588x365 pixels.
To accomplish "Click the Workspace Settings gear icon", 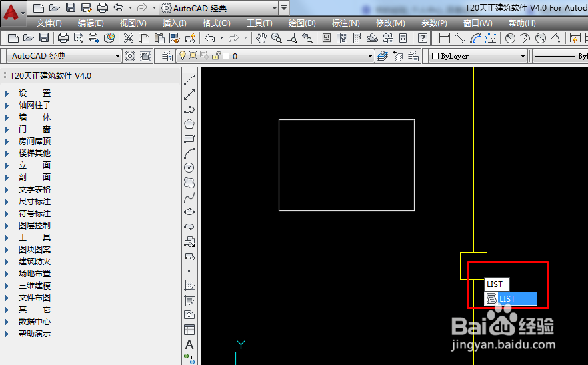I will [130, 56].
